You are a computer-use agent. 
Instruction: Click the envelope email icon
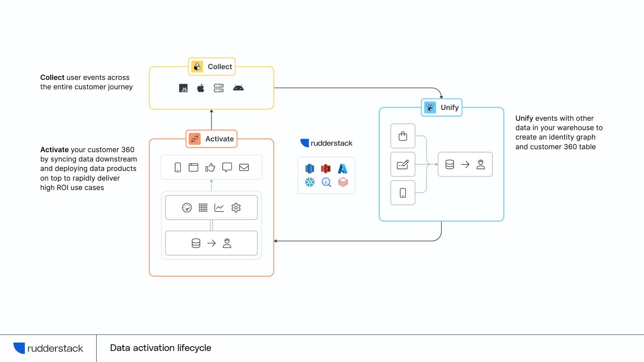[244, 167]
